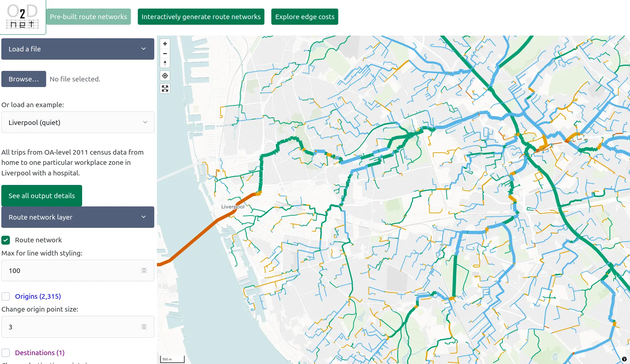Collapse the Load a file section
The height and width of the screenshot is (364, 630).
point(78,49)
